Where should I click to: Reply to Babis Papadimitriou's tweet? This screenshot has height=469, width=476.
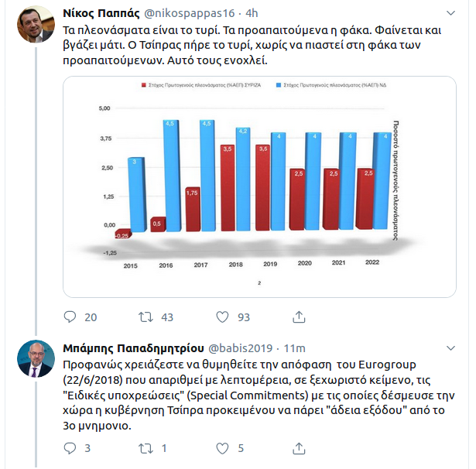[70, 448]
